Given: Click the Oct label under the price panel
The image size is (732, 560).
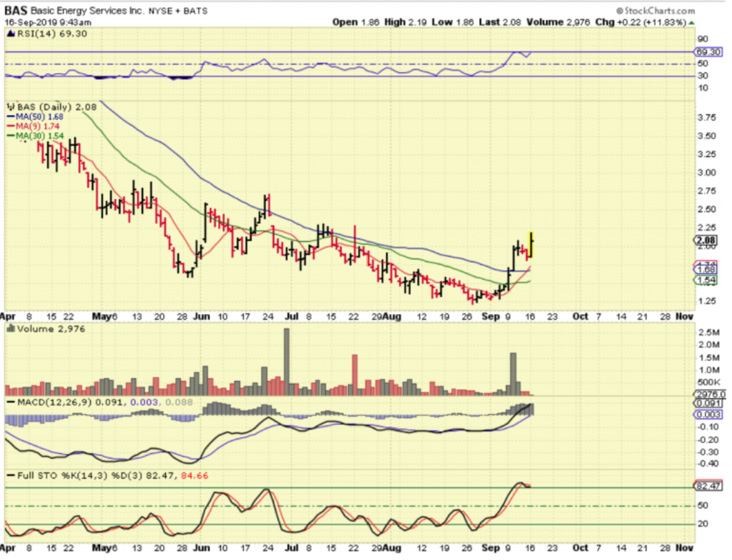Looking at the screenshot, I should (x=580, y=316).
